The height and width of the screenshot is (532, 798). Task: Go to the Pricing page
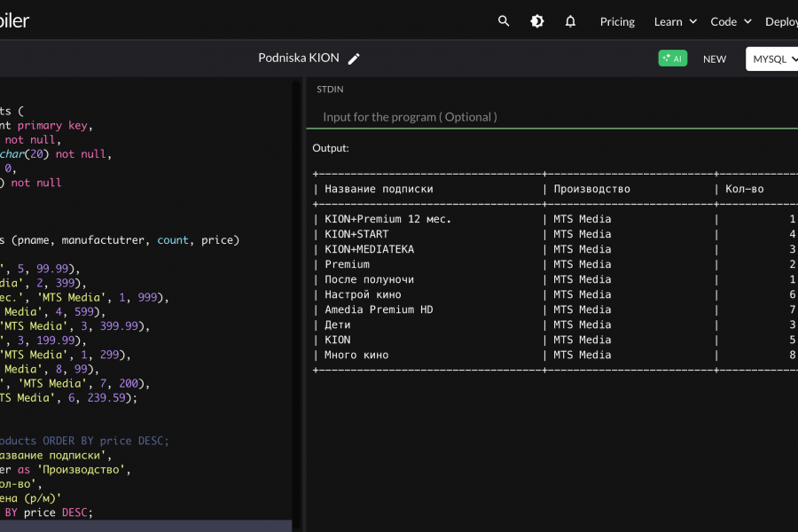(617, 21)
